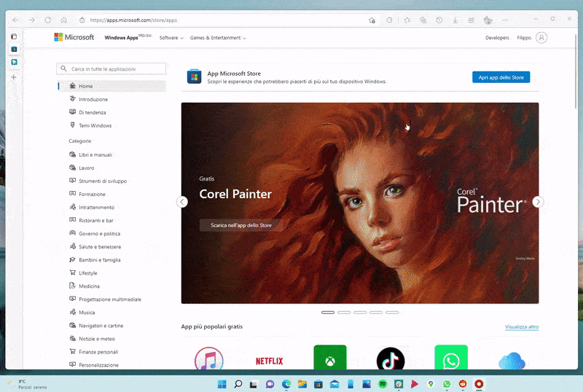Click the browser address bar URL
Image resolution: width=583 pixels, height=392 pixels.
pyautogui.click(x=133, y=20)
